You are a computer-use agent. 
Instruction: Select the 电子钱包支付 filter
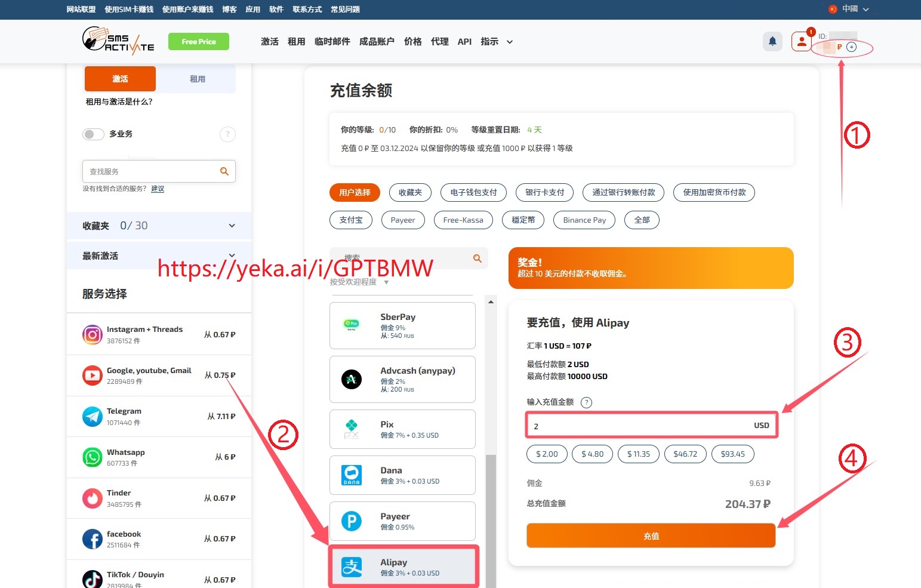coord(473,192)
